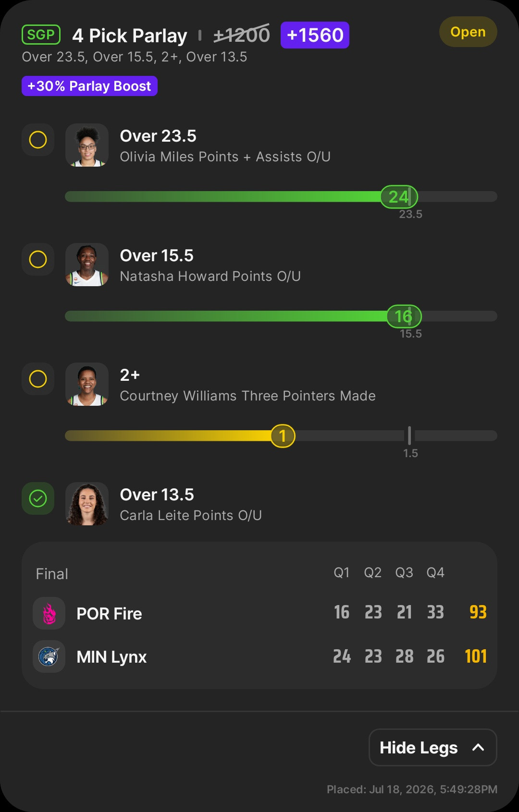Click the green checkmark on Carla Leite leg
The width and height of the screenshot is (519, 812).
click(38, 498)
